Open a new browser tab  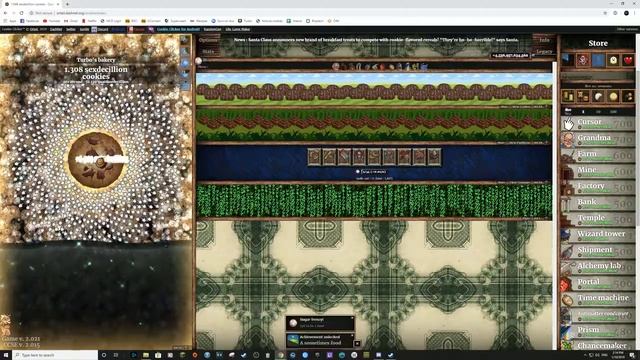point(67,4)
